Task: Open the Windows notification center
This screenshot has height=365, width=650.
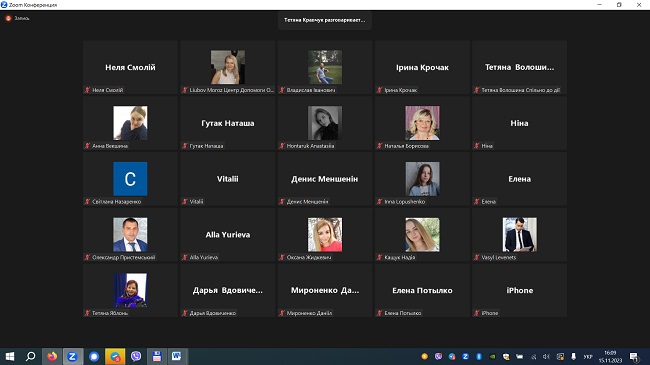Action: 634,356
